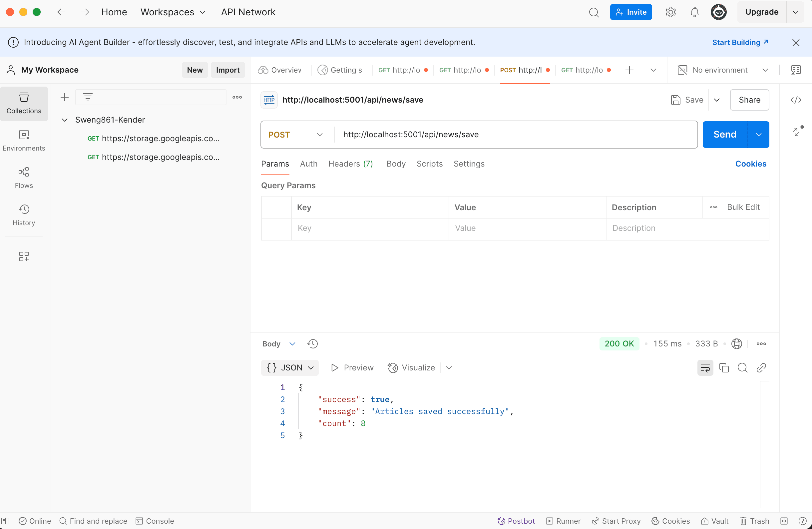The height and width of the screenshot is (529, 812).
Task: Click the New button
Action: tap(195, 70)
